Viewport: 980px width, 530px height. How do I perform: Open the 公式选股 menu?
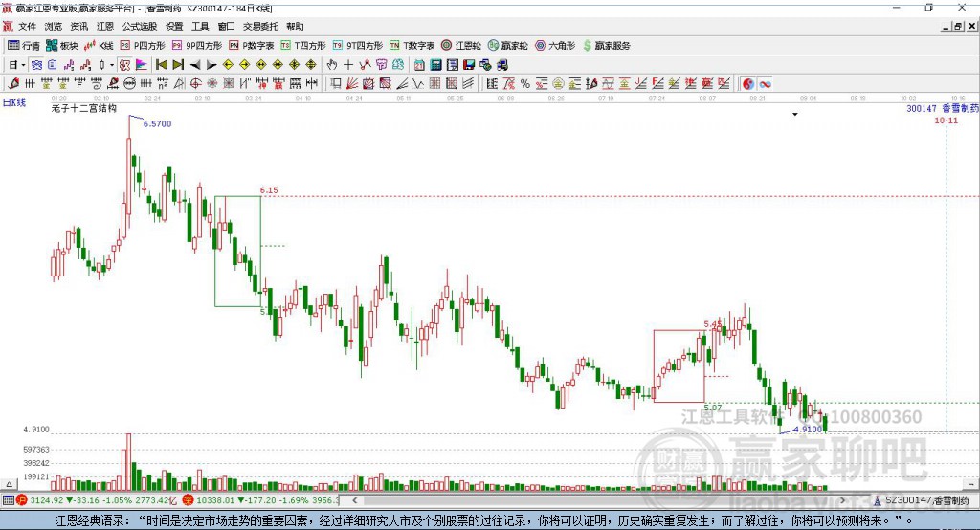pyautogui.click(x=140, y=26)
